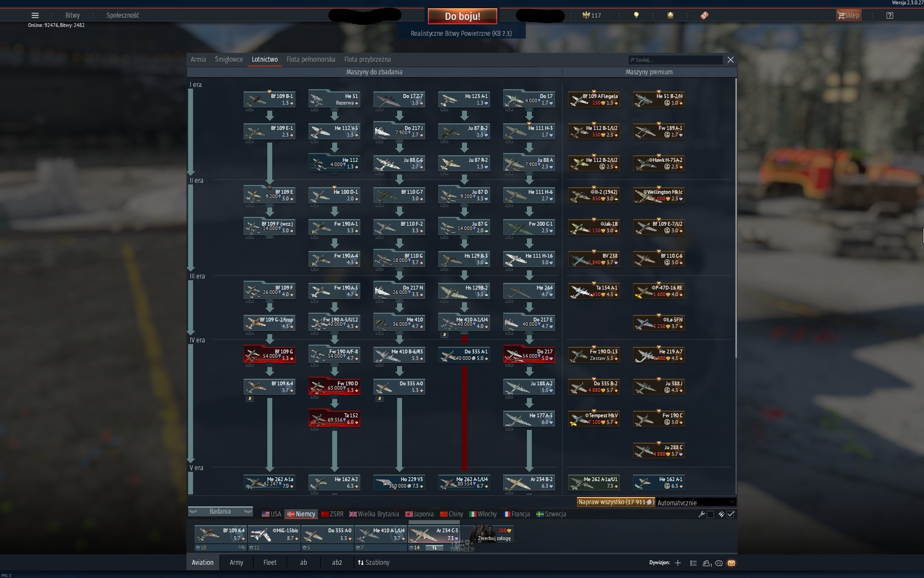Screen dimensions: 924x578
Task: Click the light bulb icon in top bar
Action: [636, 15]
